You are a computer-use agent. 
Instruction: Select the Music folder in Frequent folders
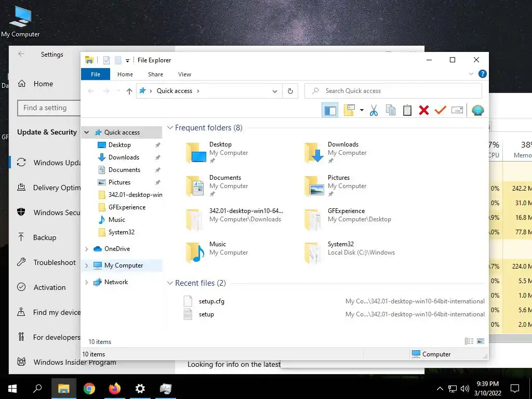tap(217, 252)
